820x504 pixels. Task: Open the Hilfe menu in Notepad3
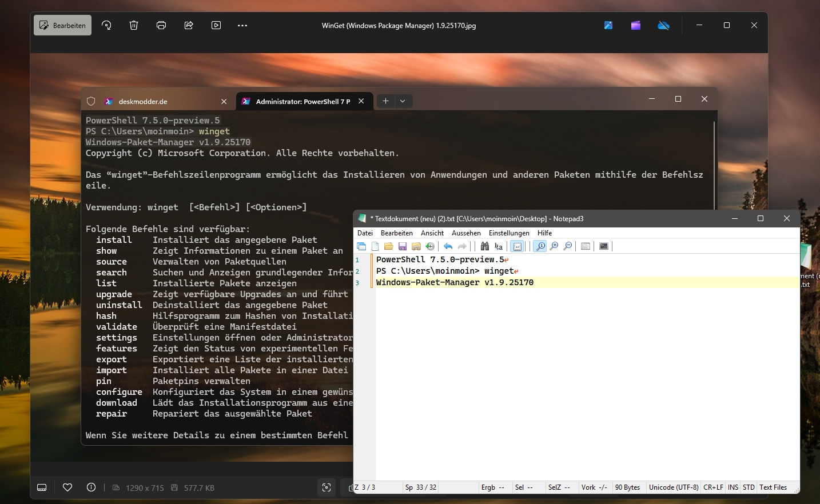point(544,233)
